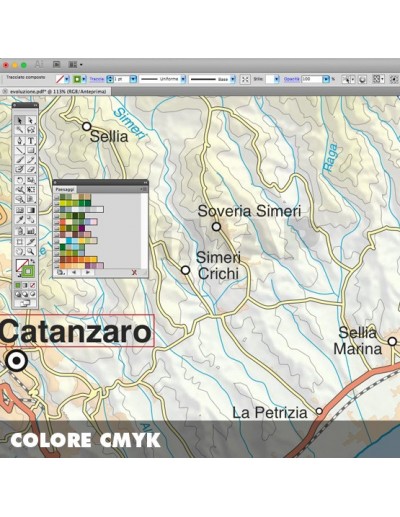Image resolution: width=400 pixels, height=517 pixels.
Task: Open Swatch Libraries menu in Paesaggi panel
Action: pyautogui.click(x=60, y=272)
